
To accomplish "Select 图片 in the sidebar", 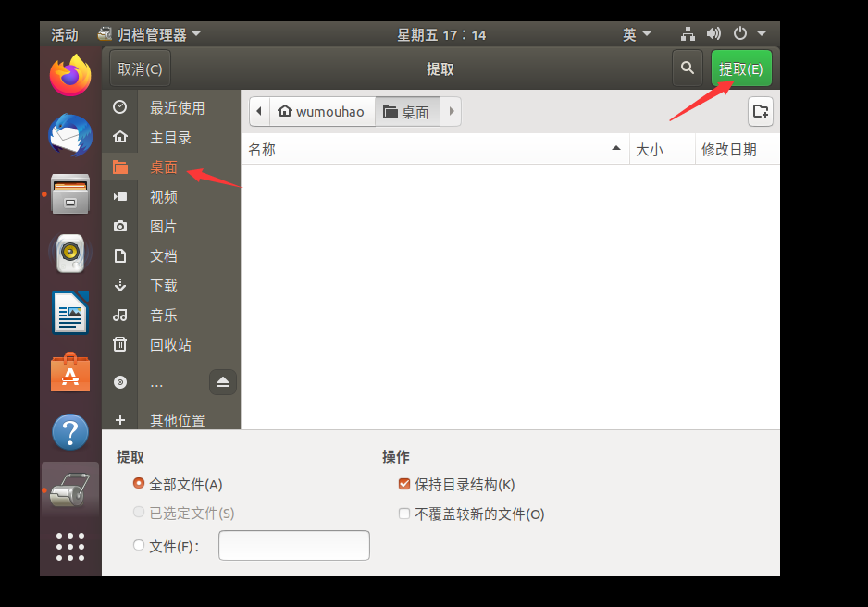I will tap(171, 227).
